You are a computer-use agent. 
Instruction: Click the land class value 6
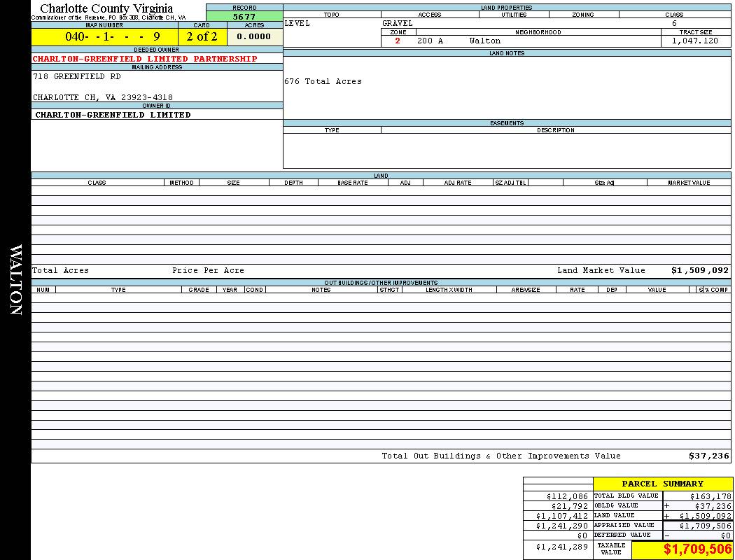click(x=674, y=23)
